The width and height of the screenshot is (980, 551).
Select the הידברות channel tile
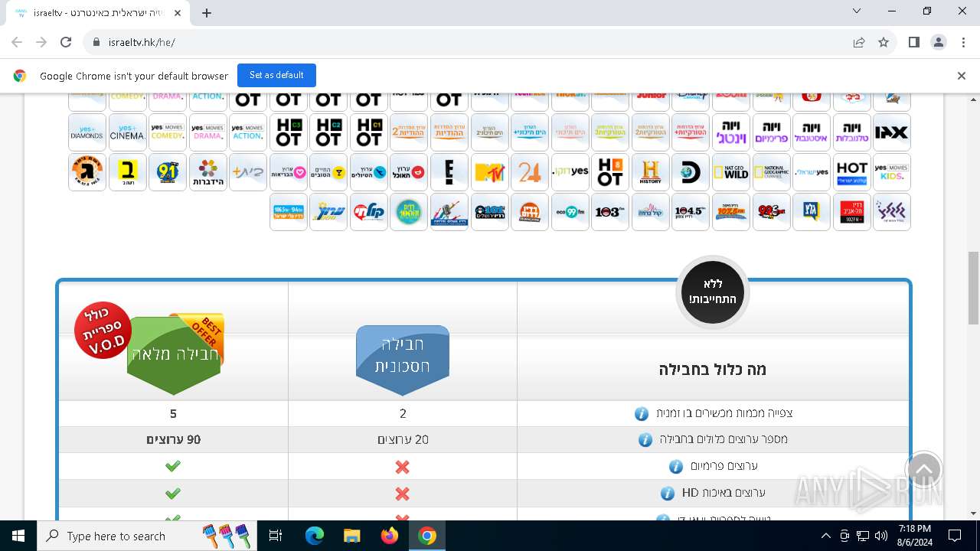(x=207, y=172)
